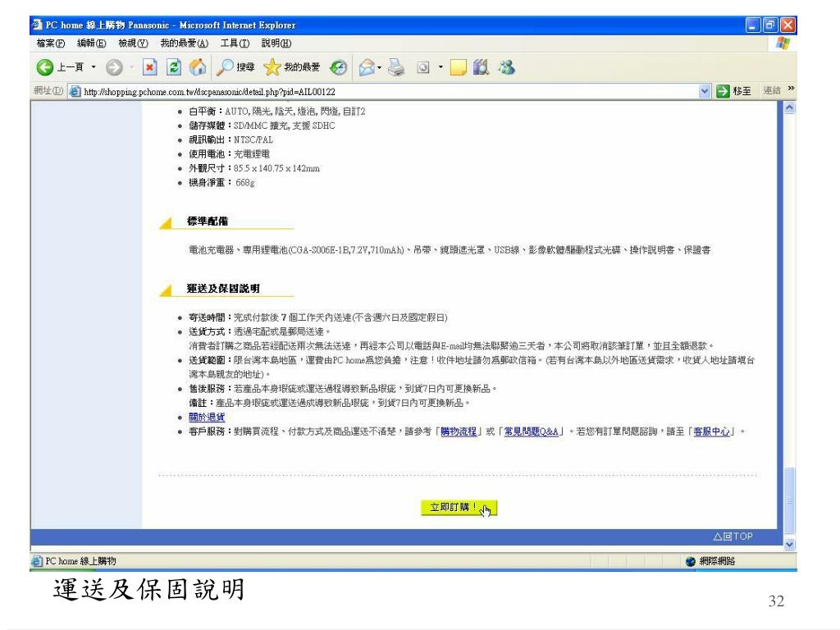Stop page loading with the red X icon

click(149, 67)
